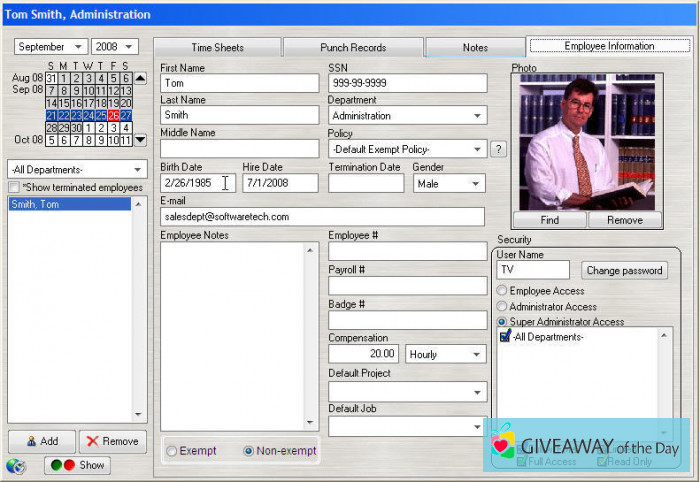Select the red highlighted date 26 in calendar
The width and height of the screenshot is (700, 482).
(x=113, y=116)
